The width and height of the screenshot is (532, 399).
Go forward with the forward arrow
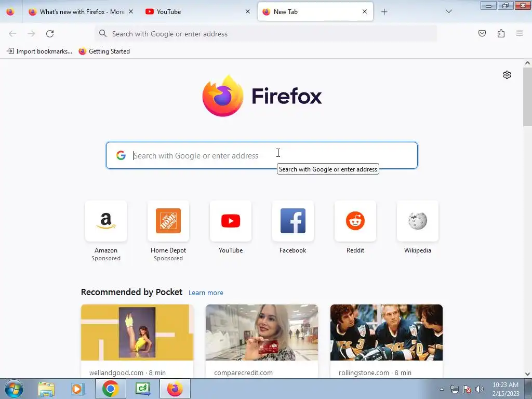pos(31,34)
